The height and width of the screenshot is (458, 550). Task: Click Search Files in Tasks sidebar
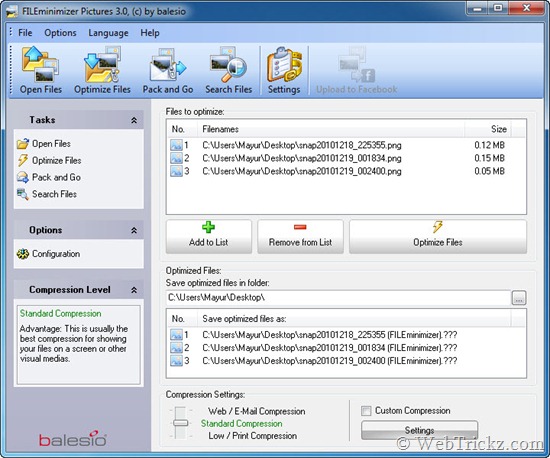[x=47, y=194]
